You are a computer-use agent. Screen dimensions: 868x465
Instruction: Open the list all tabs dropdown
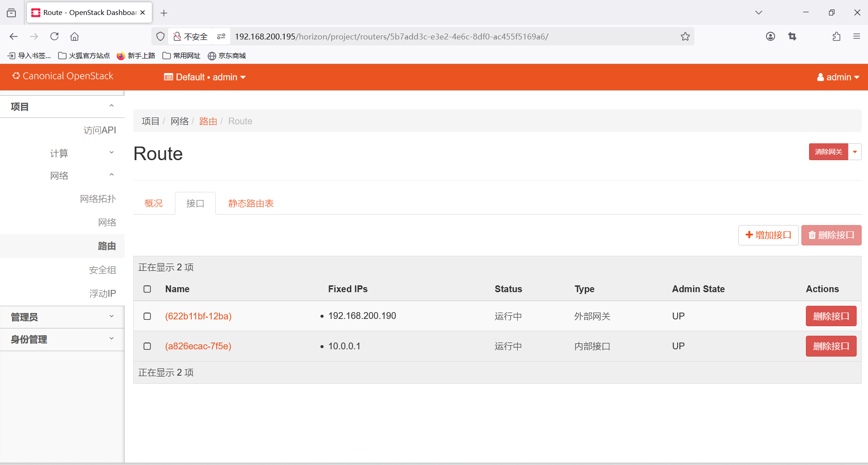759,13
